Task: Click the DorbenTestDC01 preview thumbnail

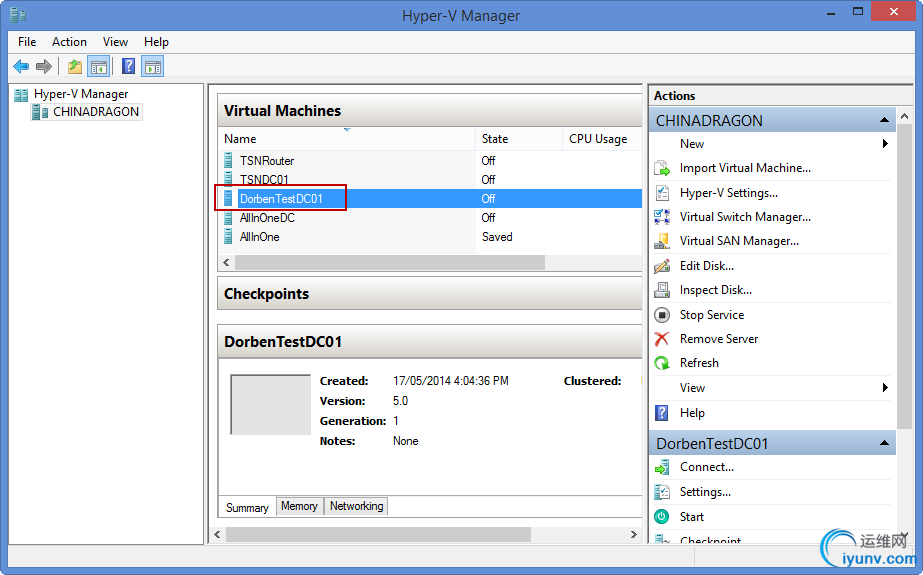Action: click(x=270, y=404)
